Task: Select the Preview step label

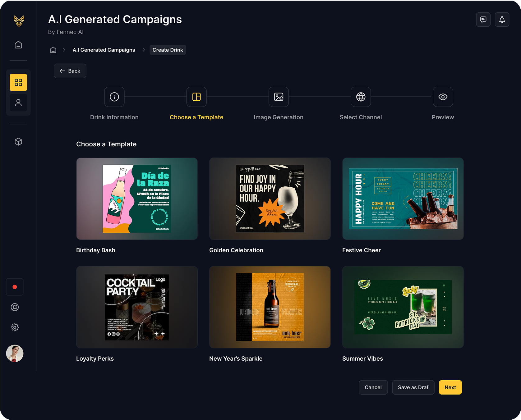Action: coord(443,117)
